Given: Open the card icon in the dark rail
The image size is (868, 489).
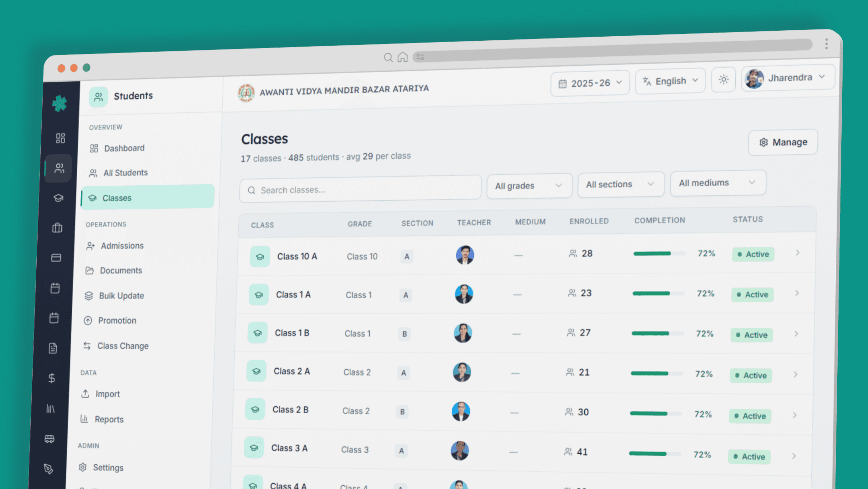Looking at the screenshot, I should coord(56,258).
